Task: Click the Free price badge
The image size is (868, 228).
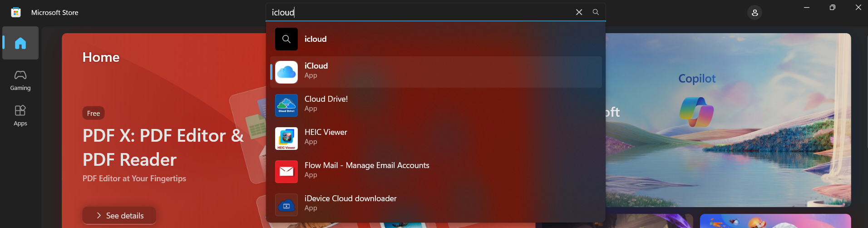Action: pos(94,113)
